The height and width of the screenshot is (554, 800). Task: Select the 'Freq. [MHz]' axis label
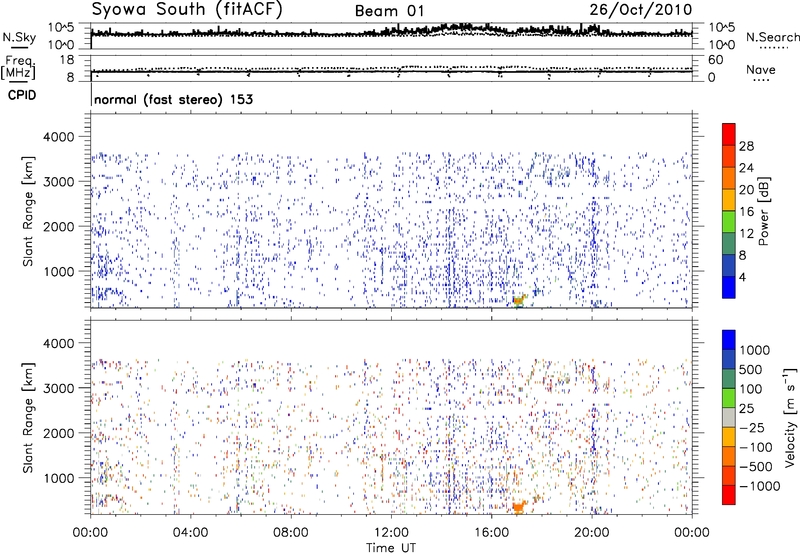point(19,68)
